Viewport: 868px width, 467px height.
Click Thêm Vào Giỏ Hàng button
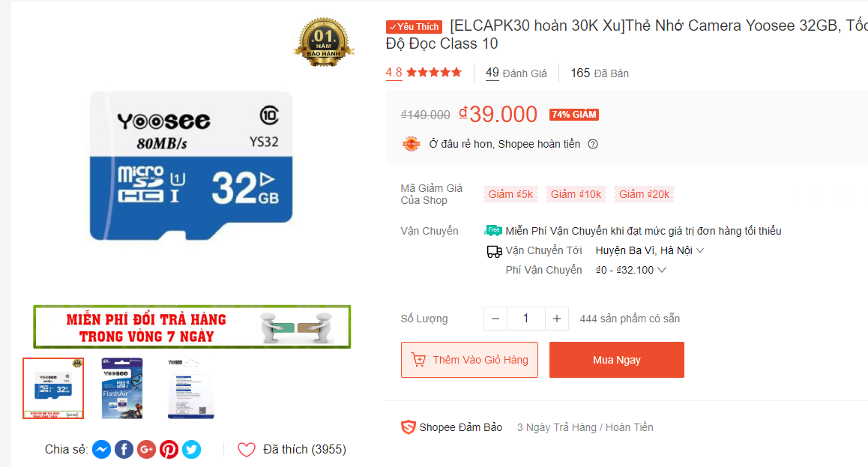click(x=469, y=360)
